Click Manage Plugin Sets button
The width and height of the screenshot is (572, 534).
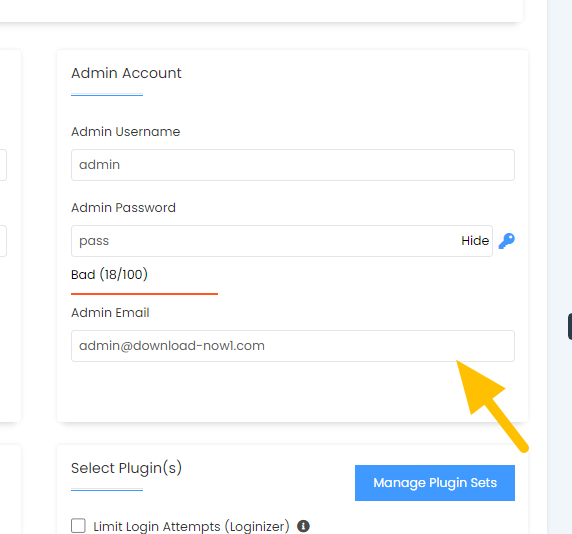coord(435,483)
